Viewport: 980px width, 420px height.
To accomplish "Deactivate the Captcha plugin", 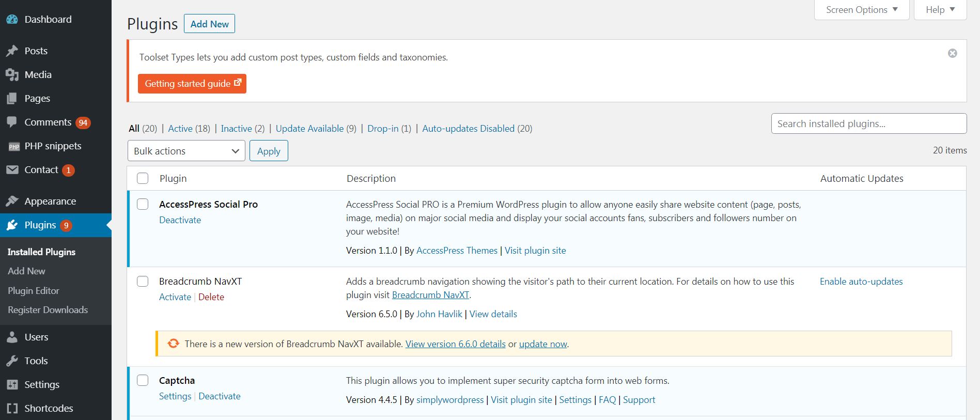I will point(220,396).
